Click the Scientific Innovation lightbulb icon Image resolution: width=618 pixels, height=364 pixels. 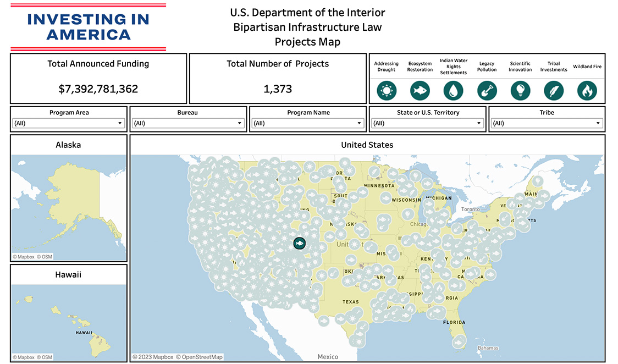520,91
